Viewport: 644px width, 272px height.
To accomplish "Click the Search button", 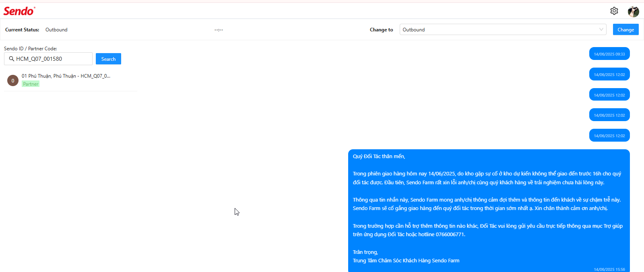I will click(108, 59).
